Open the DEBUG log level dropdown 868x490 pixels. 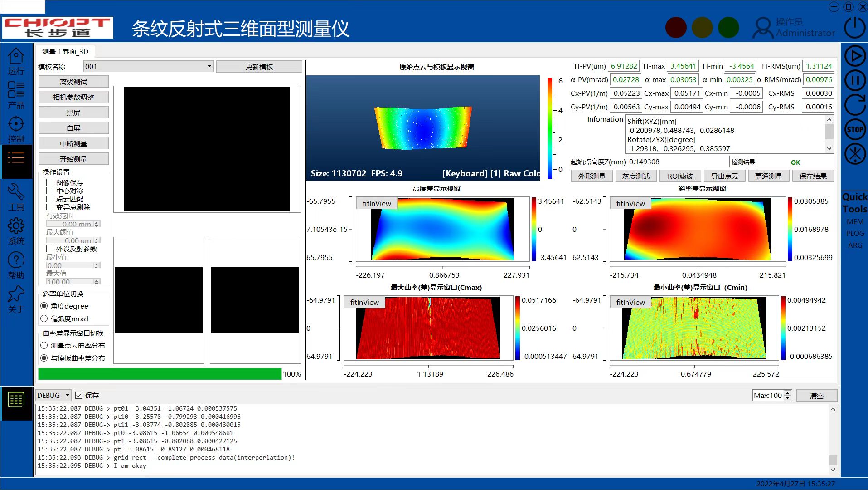(67, 395)
